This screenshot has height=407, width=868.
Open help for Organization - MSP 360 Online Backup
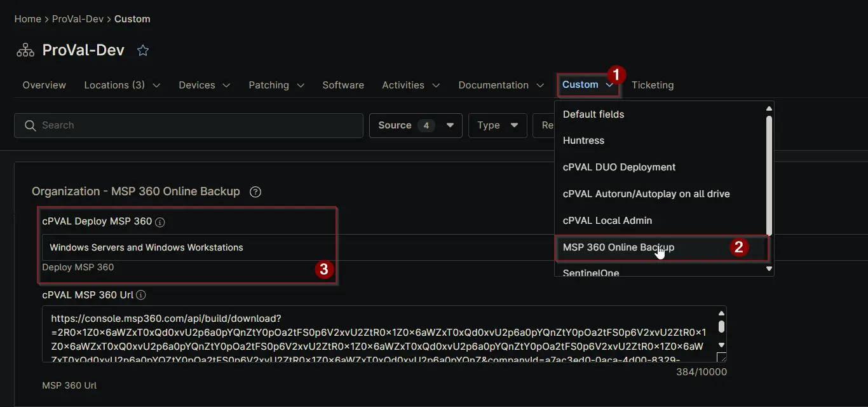point(255,191)
